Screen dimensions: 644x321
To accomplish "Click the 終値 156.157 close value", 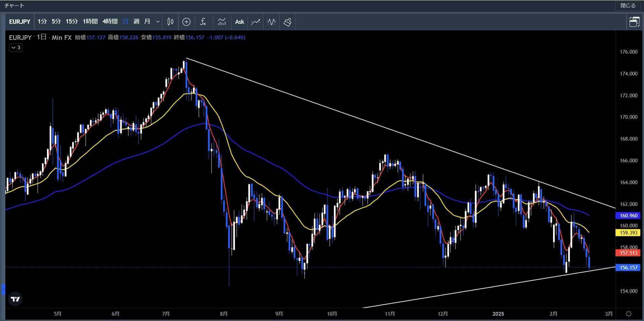I will pyautogui.click(x=189, y=38).
